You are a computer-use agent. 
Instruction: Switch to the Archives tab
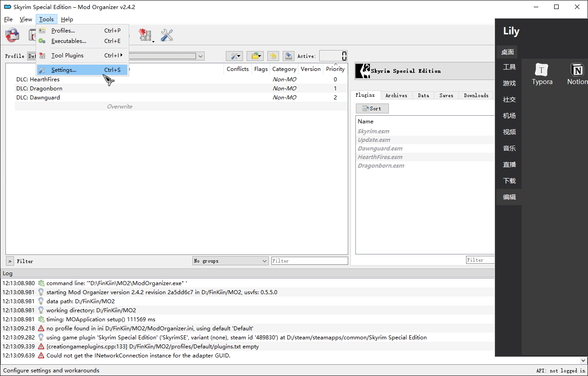pyautogui.click(x=396, y=95)
